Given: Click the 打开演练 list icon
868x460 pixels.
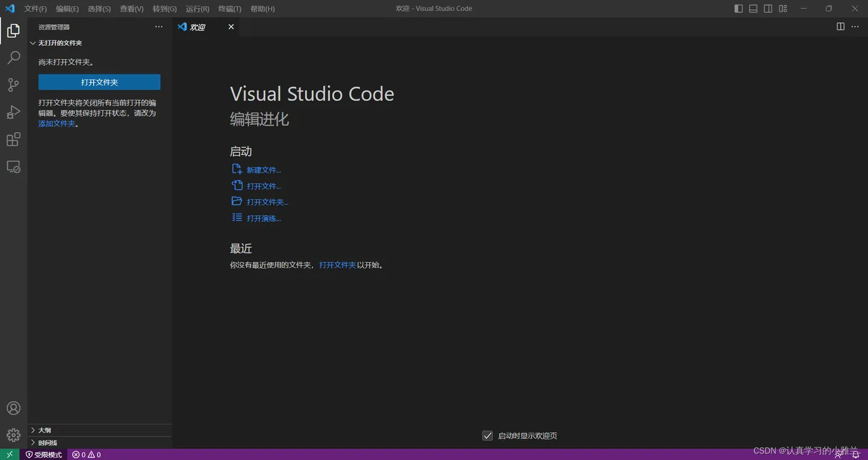Looking at the screenshot, I should (237, 218).
